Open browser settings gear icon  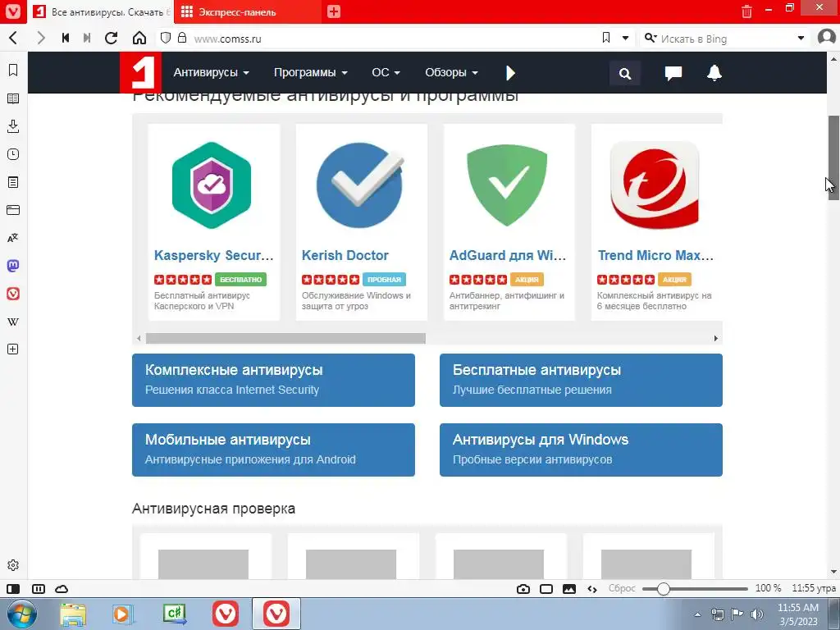pos(13,565)
